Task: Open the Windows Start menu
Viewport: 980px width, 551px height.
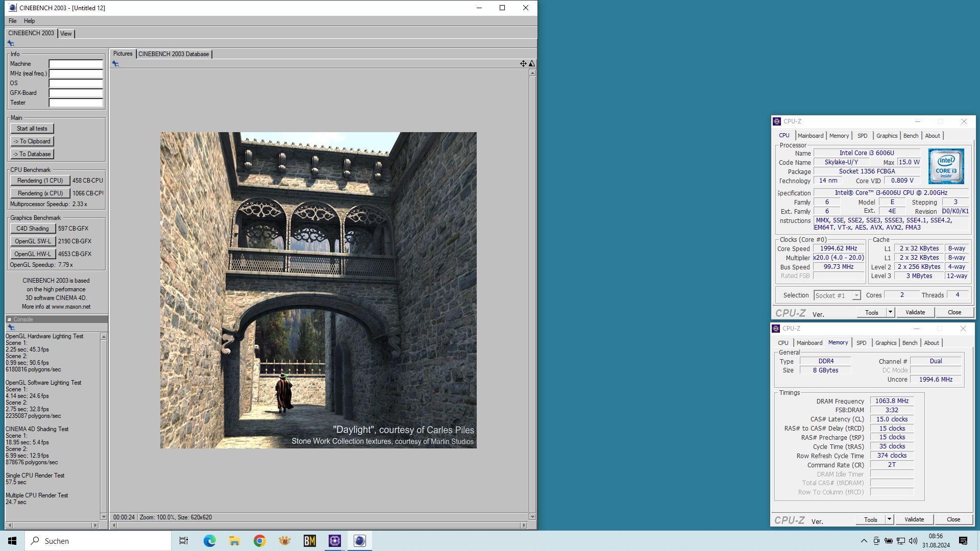Action: point(12,541)
